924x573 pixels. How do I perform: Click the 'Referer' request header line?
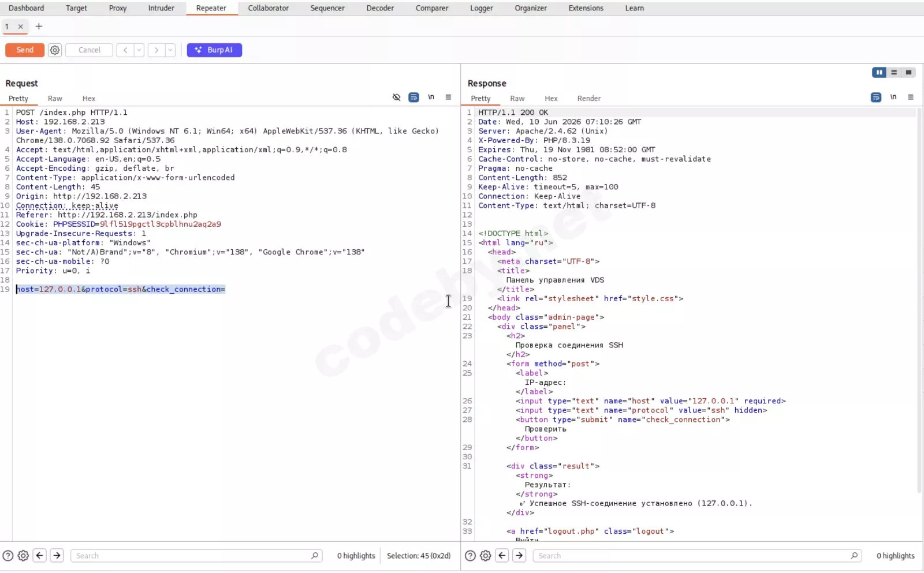tap(106, 215)
